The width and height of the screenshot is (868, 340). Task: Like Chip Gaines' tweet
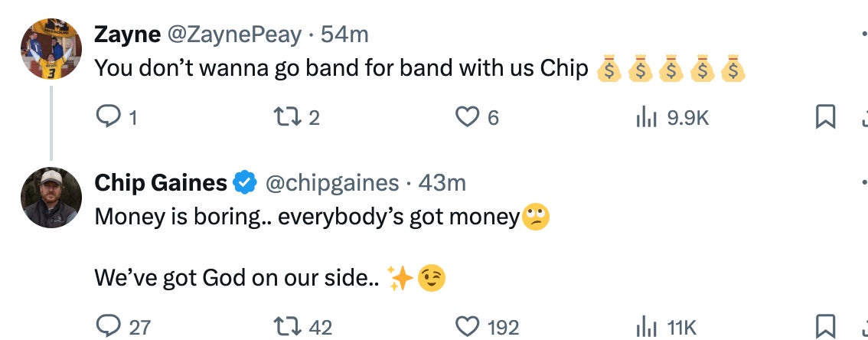(x=466, y=327)
